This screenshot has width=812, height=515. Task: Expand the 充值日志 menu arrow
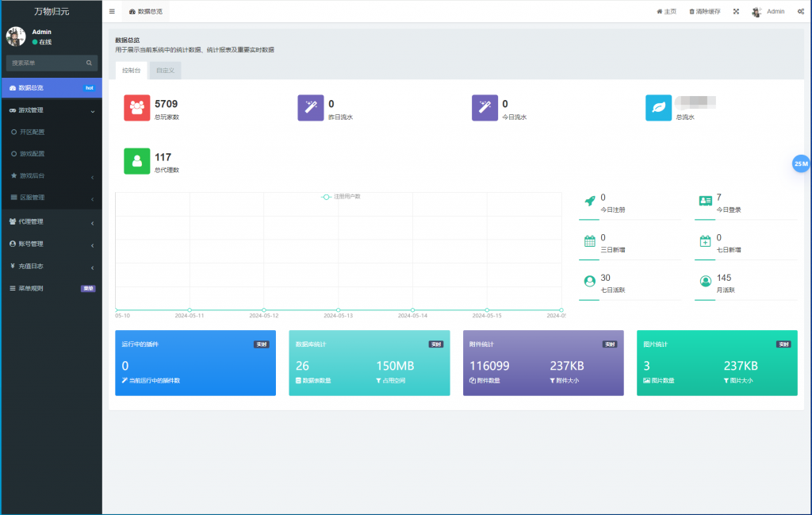93,267
